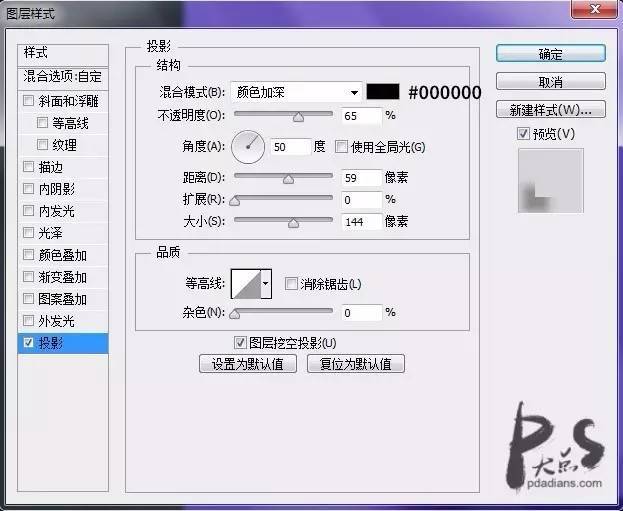Uncheck the 预览 checkbox
Viewport: 623px width, 511px height.
click(523, 134)
